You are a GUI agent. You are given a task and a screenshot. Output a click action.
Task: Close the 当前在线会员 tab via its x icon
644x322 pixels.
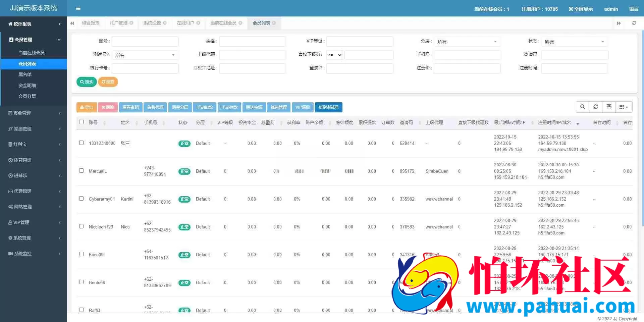tap(240, 23)
